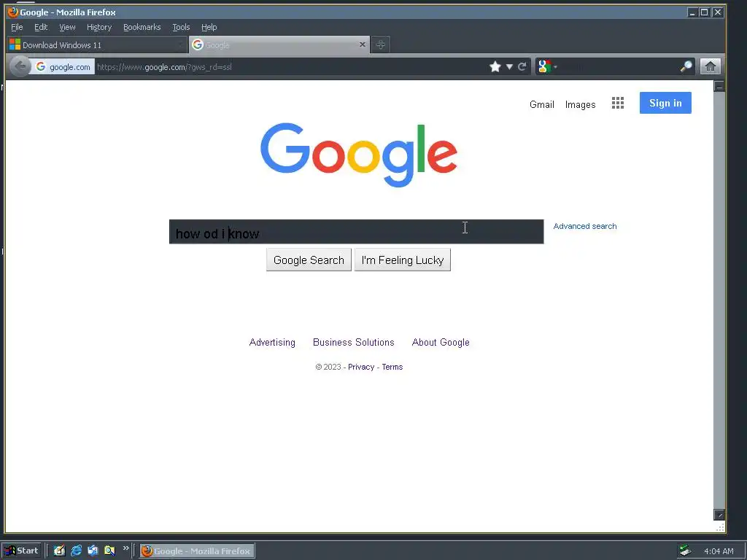Open the About Google link
The image size is (747, 560).
(x=441, y=343)
